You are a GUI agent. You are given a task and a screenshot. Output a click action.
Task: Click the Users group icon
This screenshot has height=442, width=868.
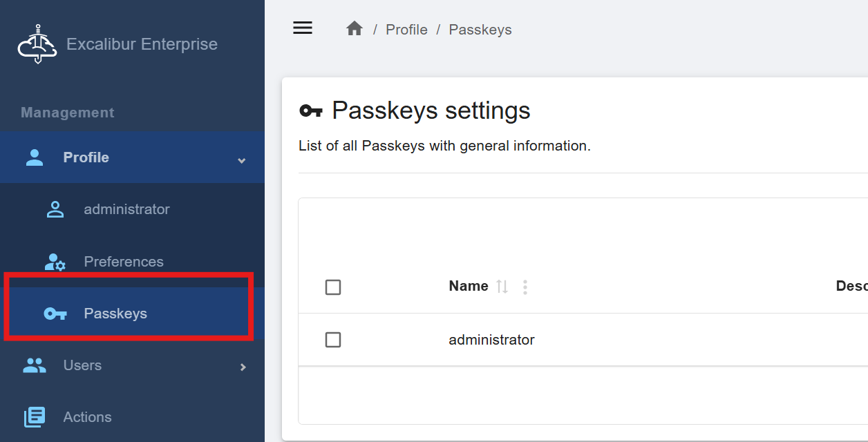(x=35, y=365)
